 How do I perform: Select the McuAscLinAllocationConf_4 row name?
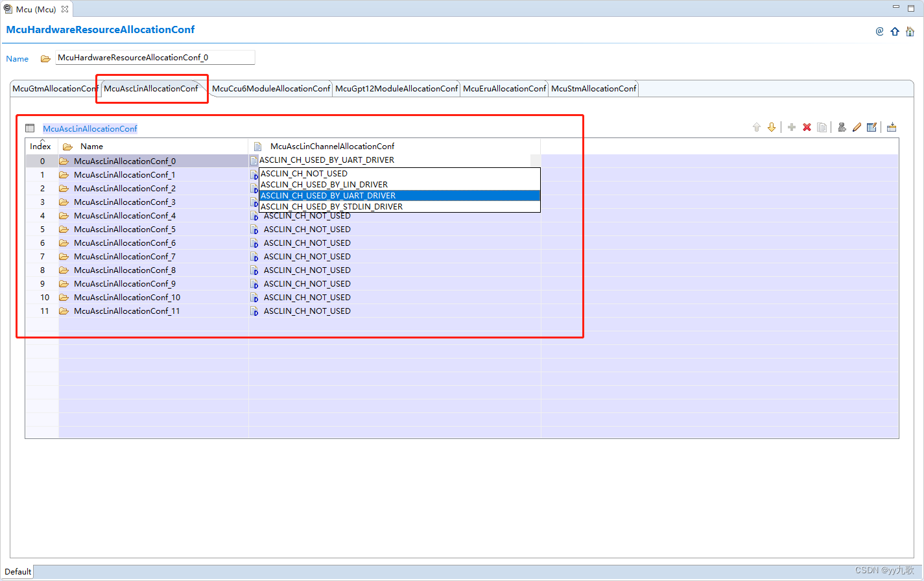(124, 216)
